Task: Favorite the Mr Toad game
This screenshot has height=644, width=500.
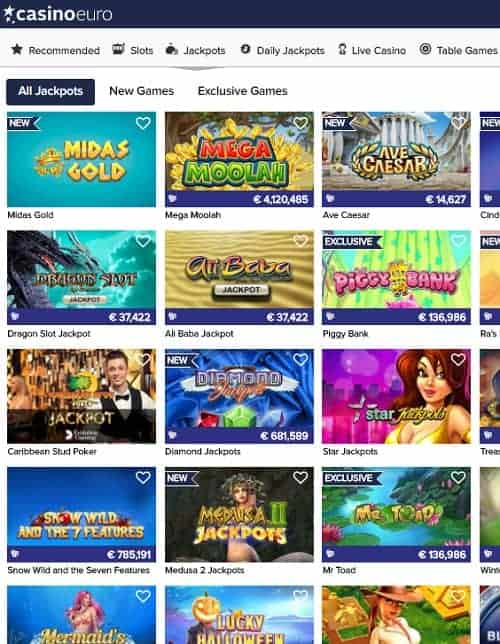Action: click(458, 477)
